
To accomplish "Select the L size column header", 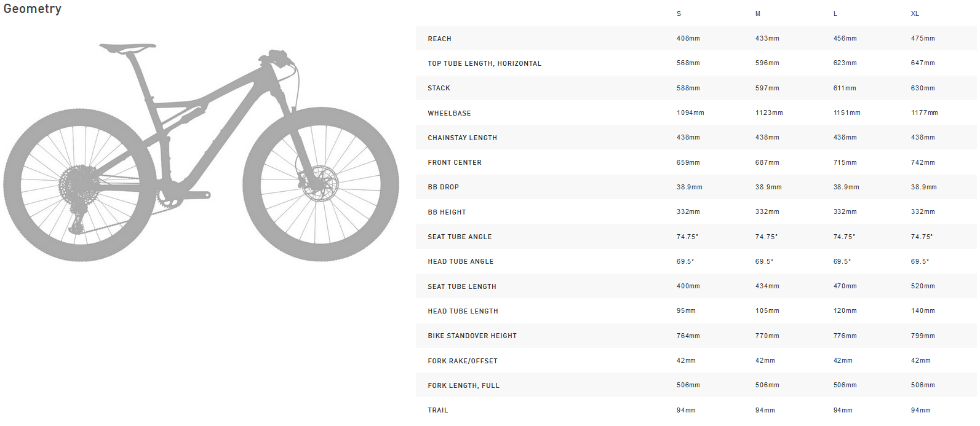I will click(x=835, y=14).
